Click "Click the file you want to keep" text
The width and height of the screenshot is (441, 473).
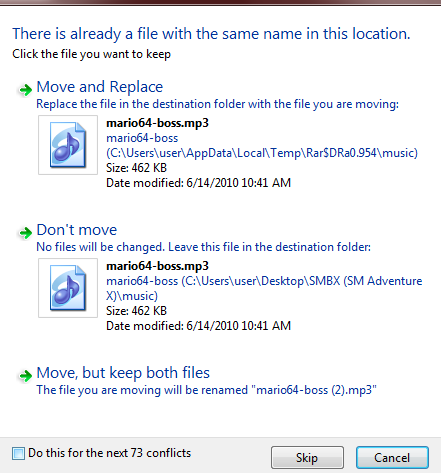point(91,54)
